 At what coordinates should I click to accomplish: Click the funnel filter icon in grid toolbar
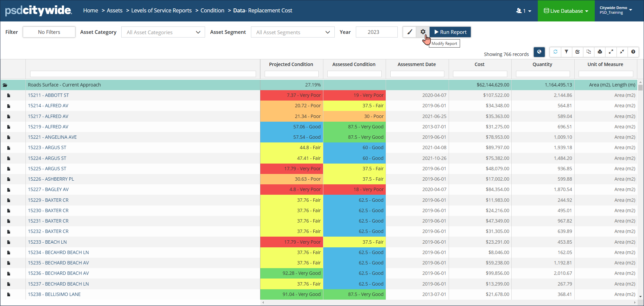[566, 52]
